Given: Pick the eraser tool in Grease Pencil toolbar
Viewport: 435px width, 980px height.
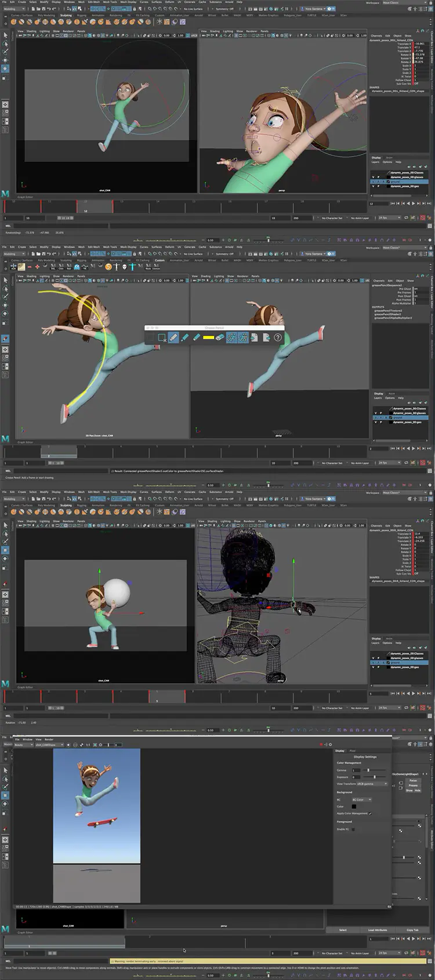Looking at the screenshot, I should tap(219, 337).
